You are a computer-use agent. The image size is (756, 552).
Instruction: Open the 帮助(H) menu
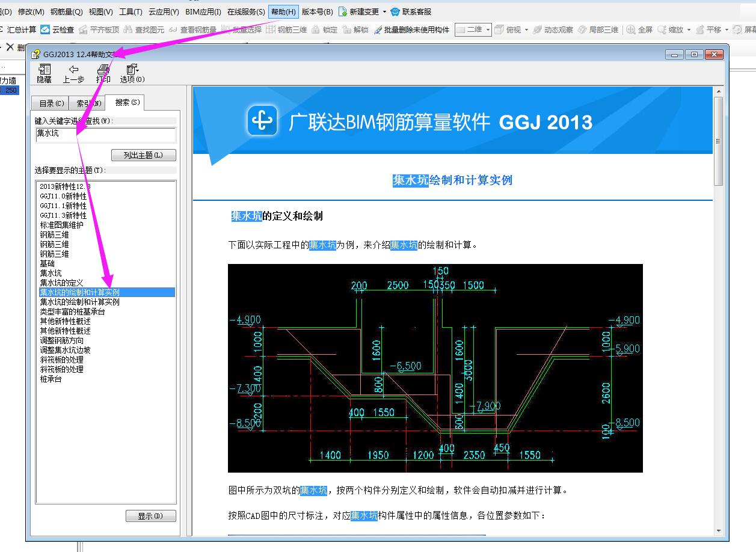click(283, 11)
